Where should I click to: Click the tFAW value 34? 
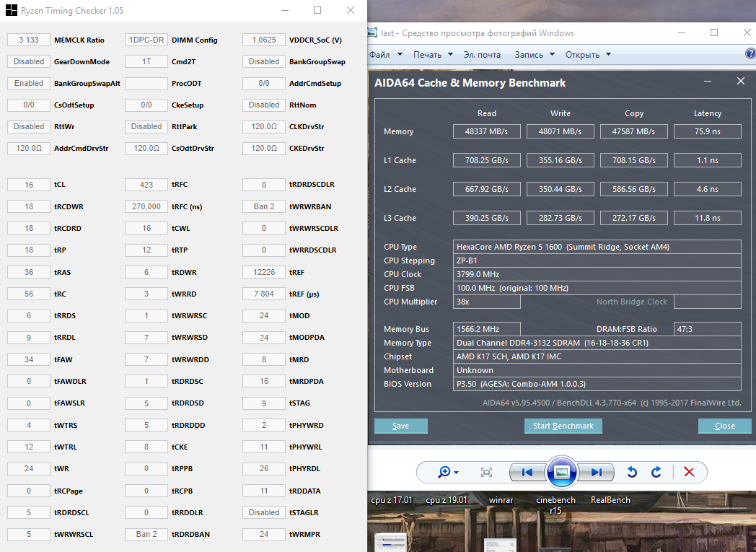pos(29,359)
